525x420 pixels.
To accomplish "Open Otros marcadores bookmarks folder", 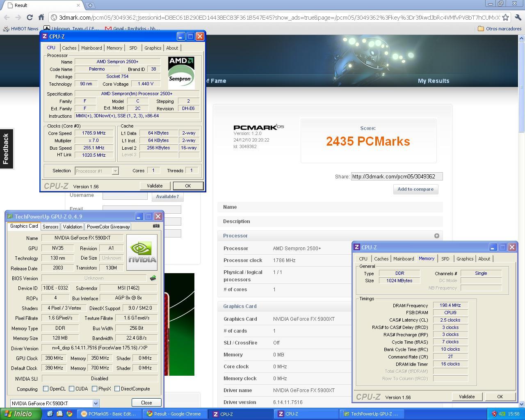I will point(500,29).
